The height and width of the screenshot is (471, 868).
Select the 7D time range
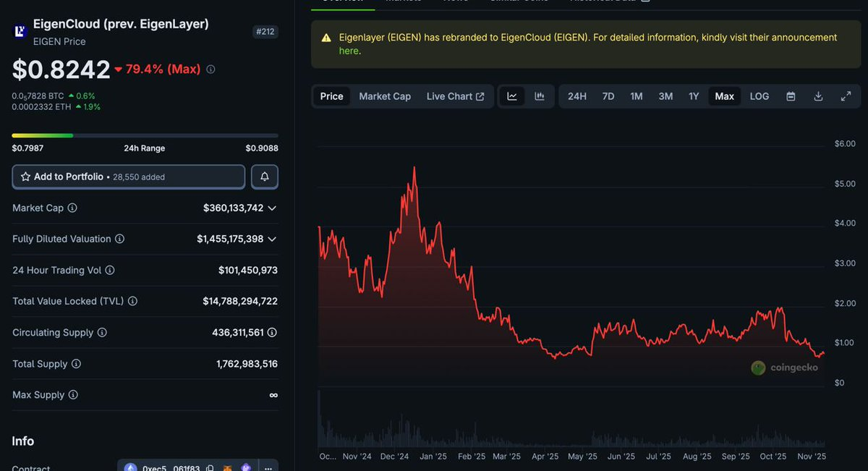click(x=608, y=96)
